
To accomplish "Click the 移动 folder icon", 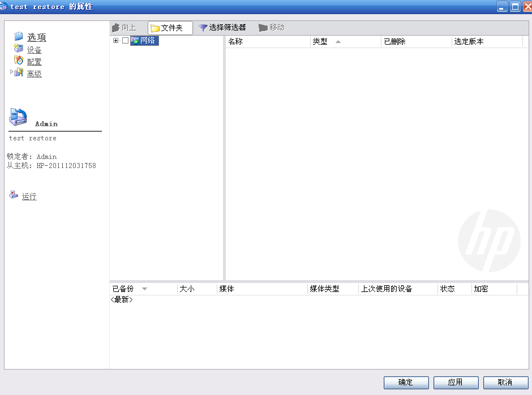I will tap(263, 28).
